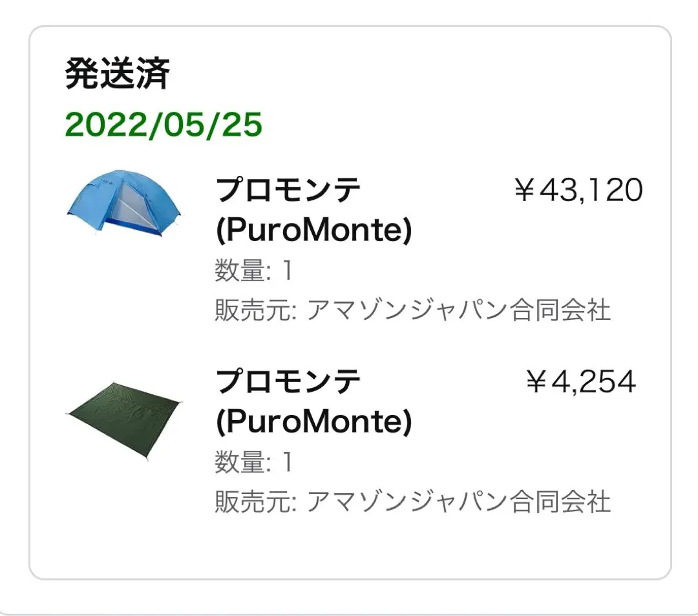Click the 2022/05/25 shipping date
698x616 pixels.
point(164,124)
